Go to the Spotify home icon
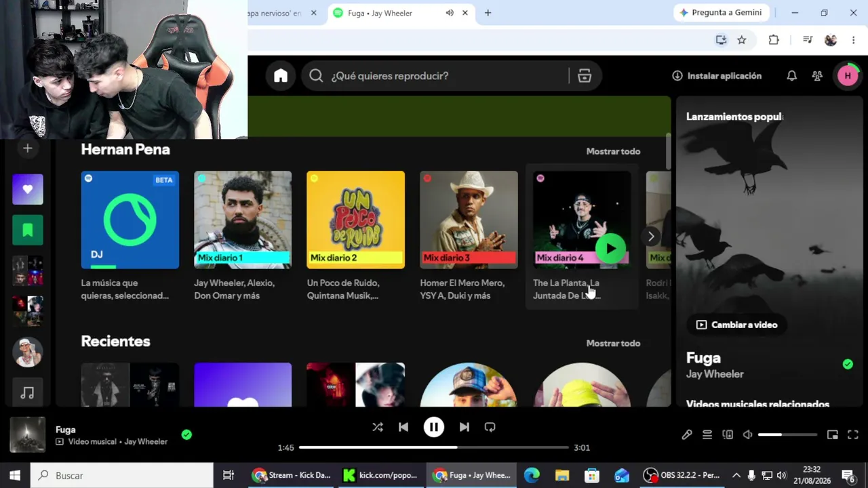The image size is (868, 488). click(281, 76)
